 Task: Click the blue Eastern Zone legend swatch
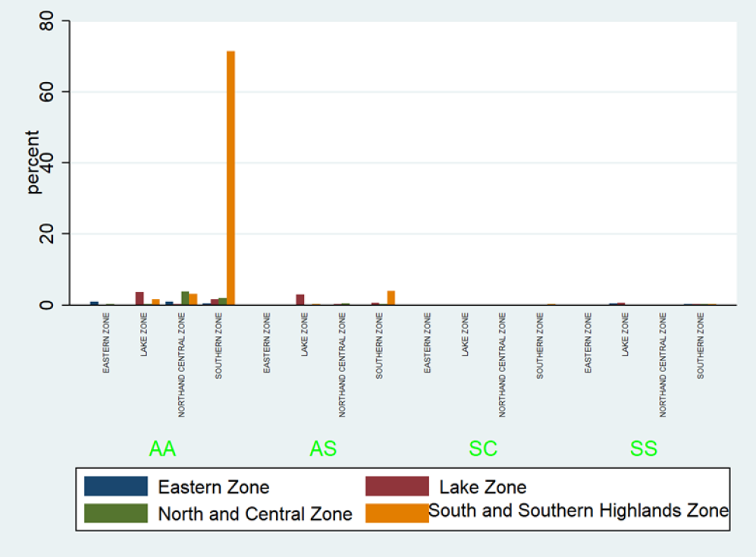click(116, 486)
